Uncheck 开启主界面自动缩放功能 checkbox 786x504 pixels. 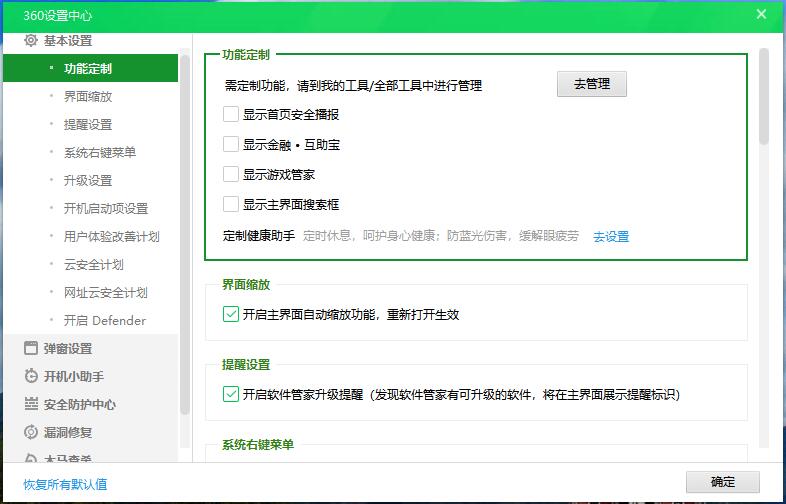click(x=231, y=314)
